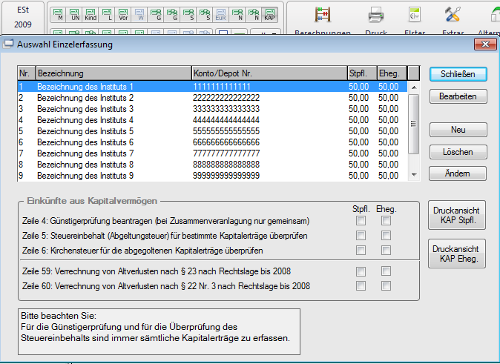This screenshot has width=500, height=364.
Task: Select row Bezeichnung des Instituts 3
Action: pos(212,109)
